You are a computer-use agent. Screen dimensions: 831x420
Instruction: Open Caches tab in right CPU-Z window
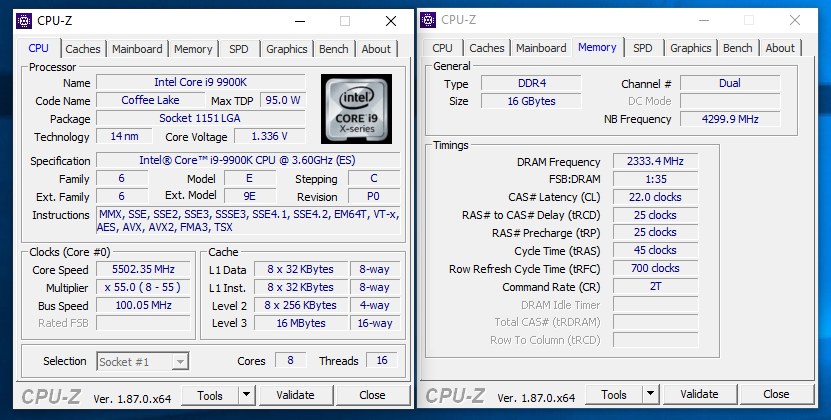(487, 48)
